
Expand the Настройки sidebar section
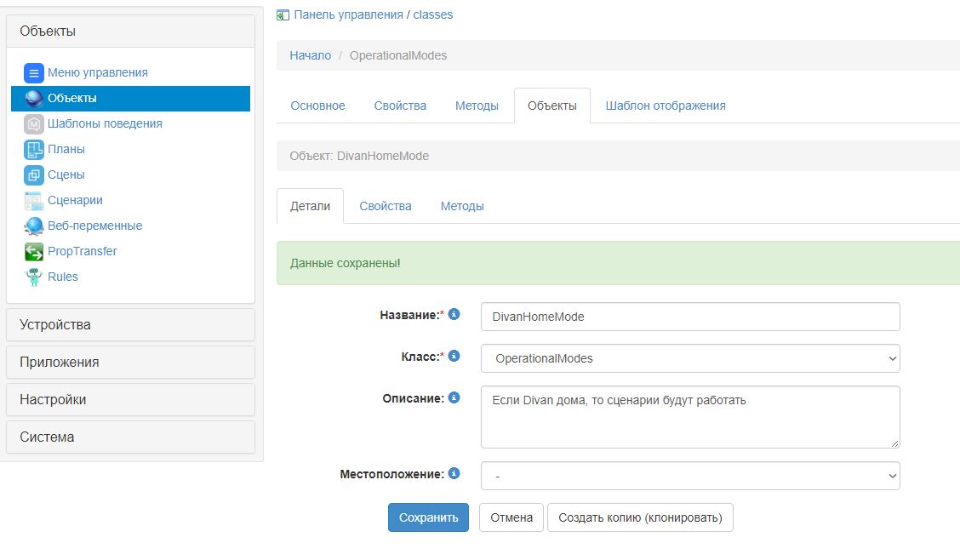(130, 399)
